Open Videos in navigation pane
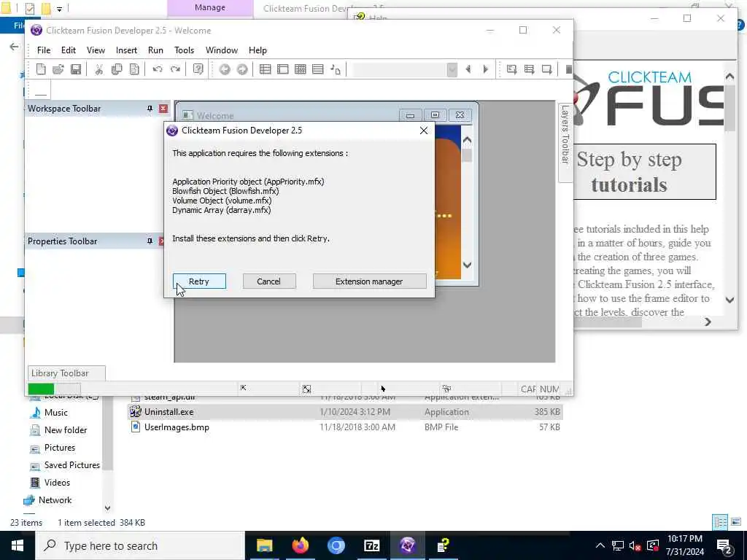The height and width of the screenshot is (560, 747). click(x=57, y=483)
